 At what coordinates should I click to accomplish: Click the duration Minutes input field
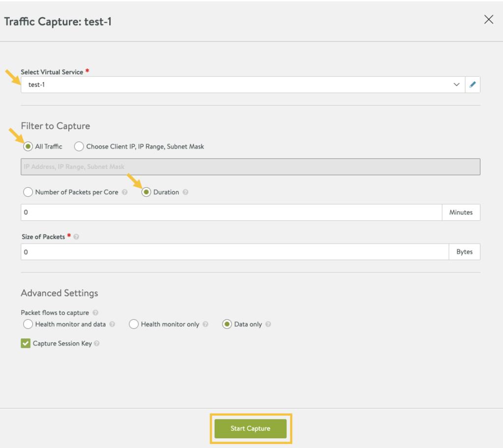231,212
